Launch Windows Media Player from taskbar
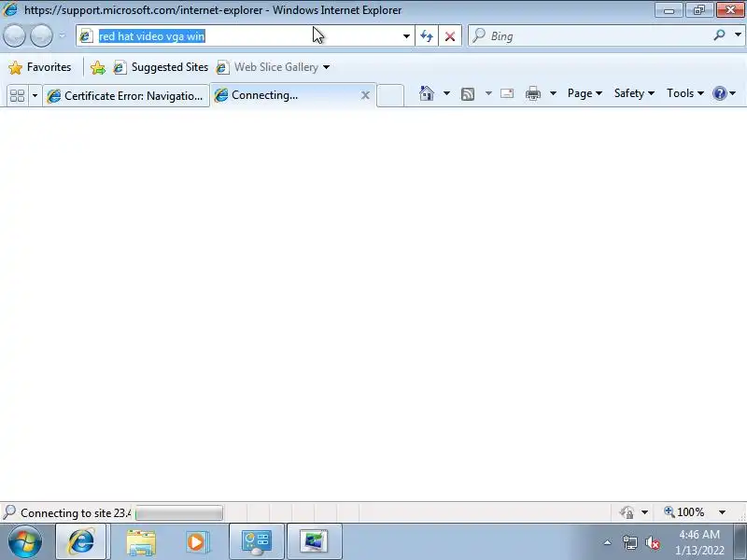The height and width of the screenshot is (560, 747). click(x=196, y=542)
